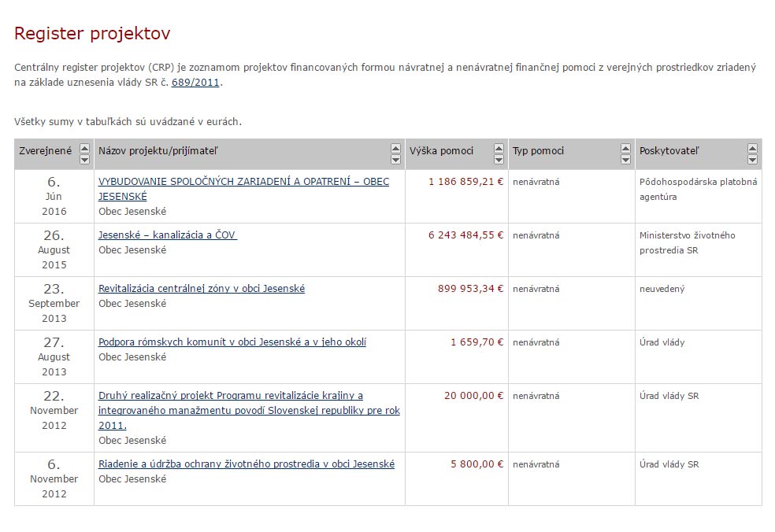Sort Typ pomoci descending down arrow

tap(625, 160)
